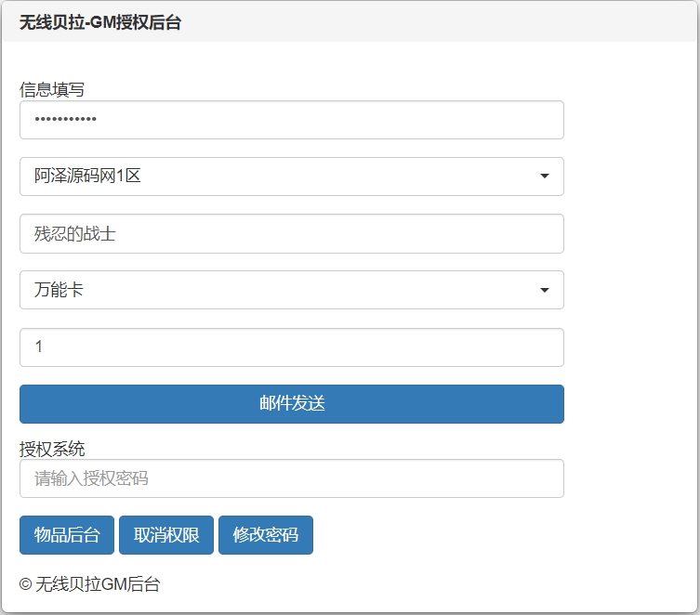The width and height of the screenshot is (700, 615).
Task: Click the 无线贝拉GM后台 footer text
Action: click(98, 584)
